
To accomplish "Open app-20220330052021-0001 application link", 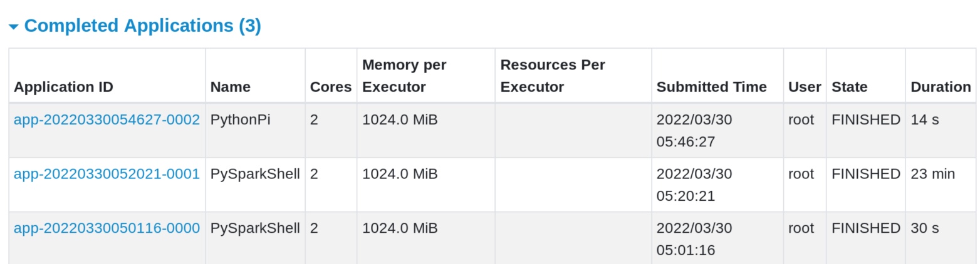I will pyautogui.click(x=107, y=174).
